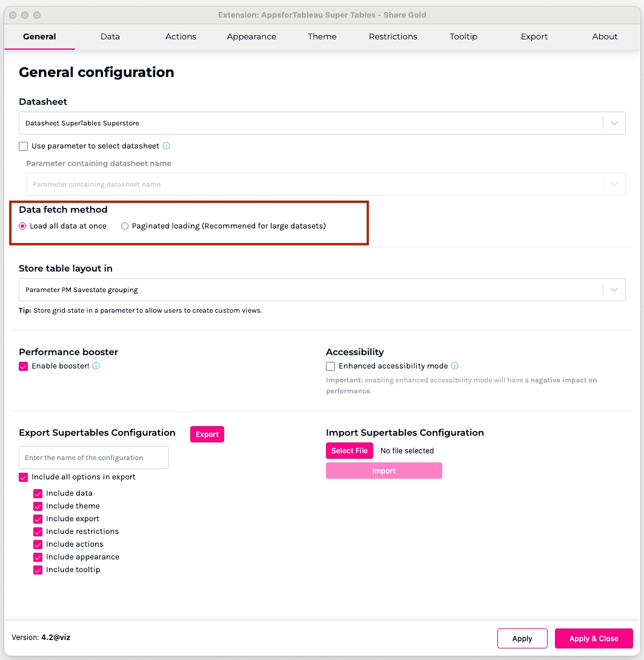Click the configuration name input field

pyautogui.click(x=94, y=458)
